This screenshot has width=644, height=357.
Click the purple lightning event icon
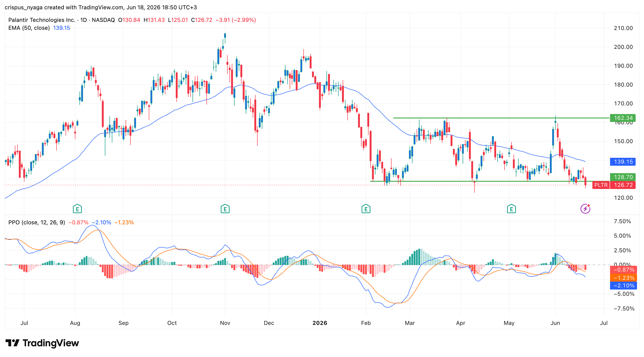[585, 209]
